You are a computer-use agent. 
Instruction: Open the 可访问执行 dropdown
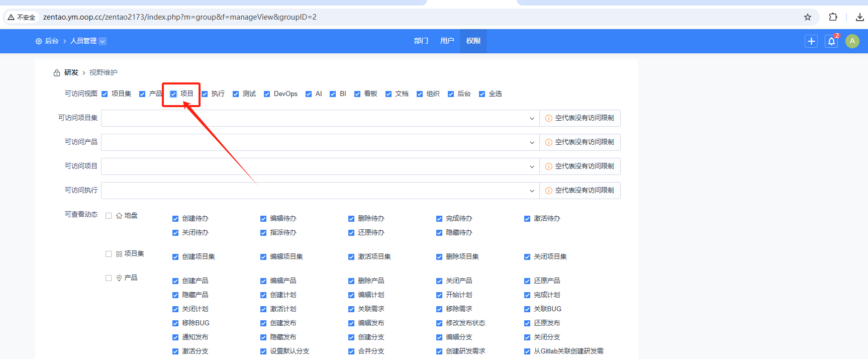tap(320, 191)
